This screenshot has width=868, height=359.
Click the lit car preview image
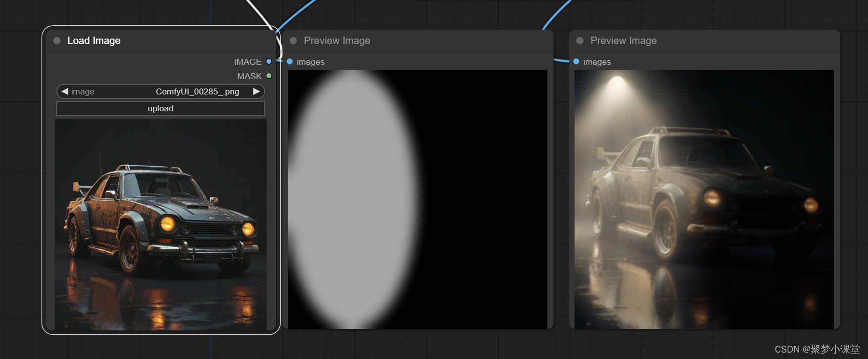pyautogui.click(x=704, y=199)
